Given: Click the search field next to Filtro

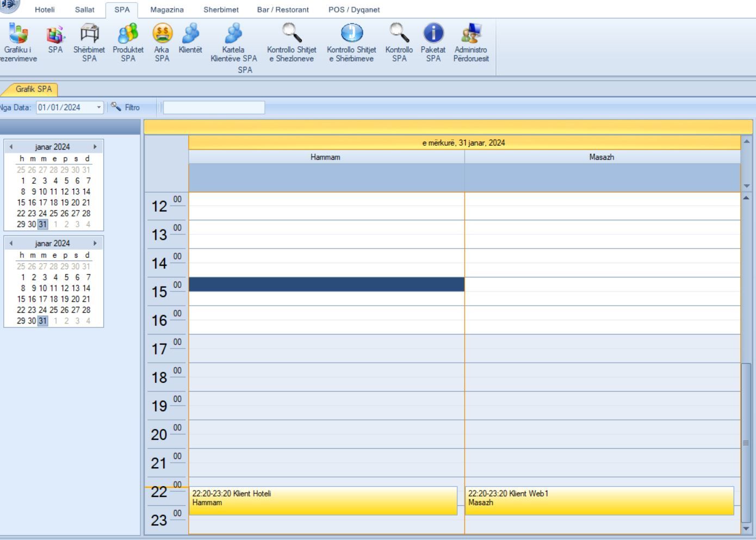Looking at the screenshot, I should 214,108.
